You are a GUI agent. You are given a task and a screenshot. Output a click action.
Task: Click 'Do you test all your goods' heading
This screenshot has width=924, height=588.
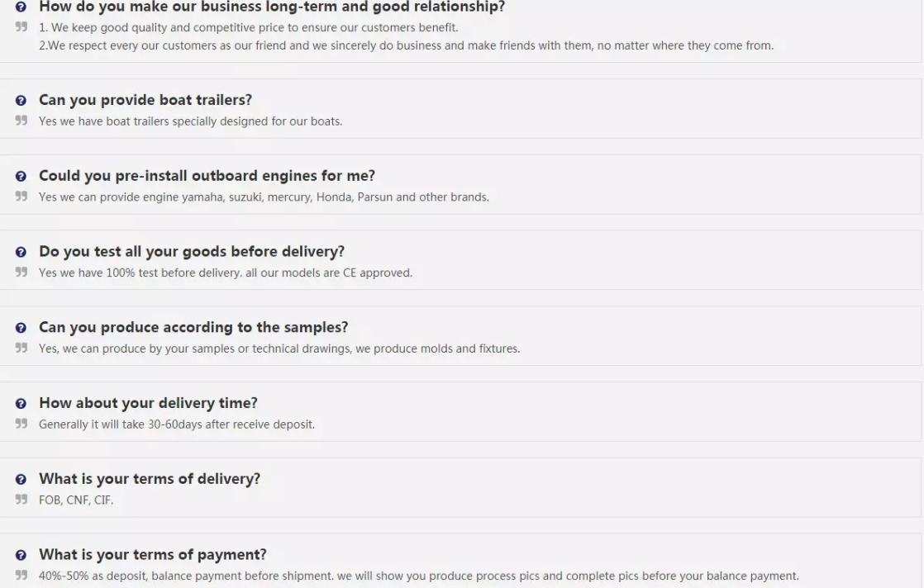(192, 251)
